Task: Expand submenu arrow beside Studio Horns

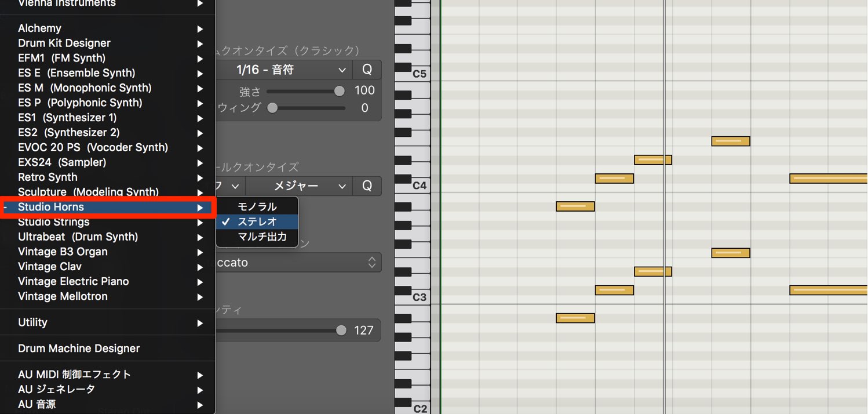Action: [x=200, y=208]
